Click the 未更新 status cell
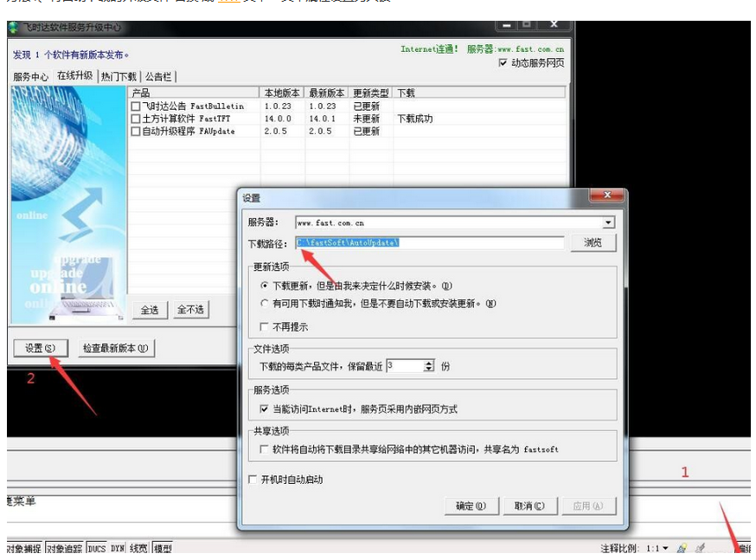 click(x=367, y=119)
